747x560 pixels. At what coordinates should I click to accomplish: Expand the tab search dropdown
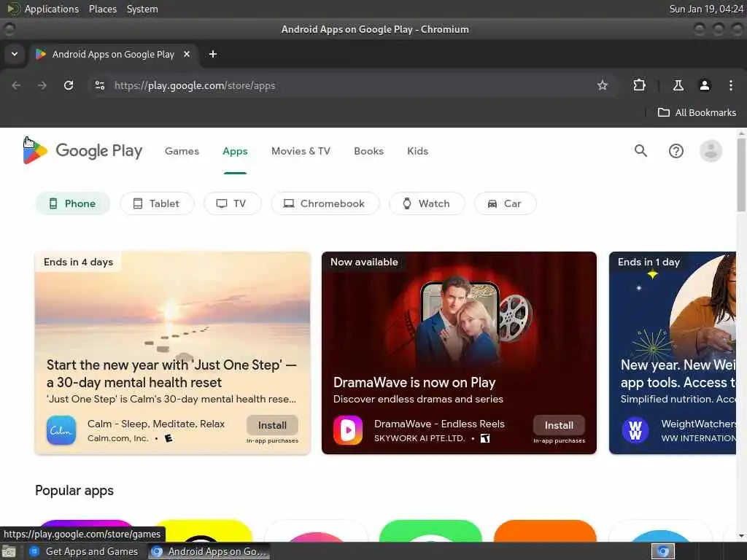click(x=15, y=54)
